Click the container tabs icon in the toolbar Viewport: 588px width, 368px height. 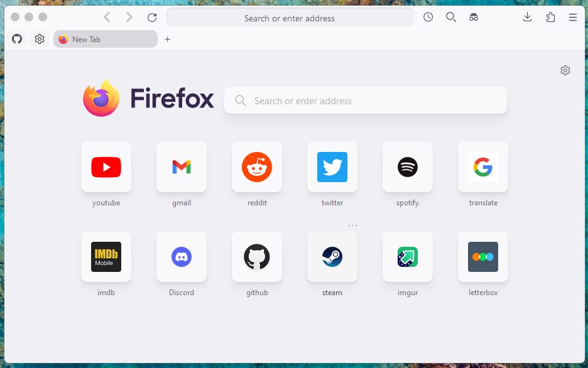click(473, 17)
